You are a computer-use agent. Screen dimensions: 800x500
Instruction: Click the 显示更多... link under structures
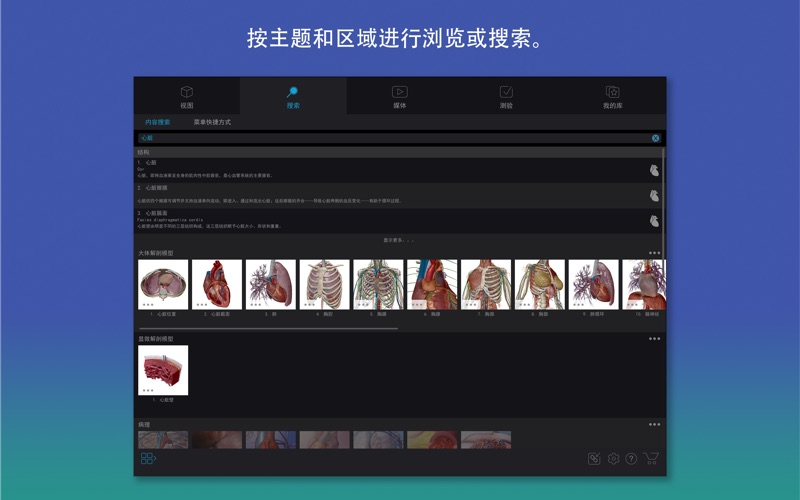pos(399,240)
